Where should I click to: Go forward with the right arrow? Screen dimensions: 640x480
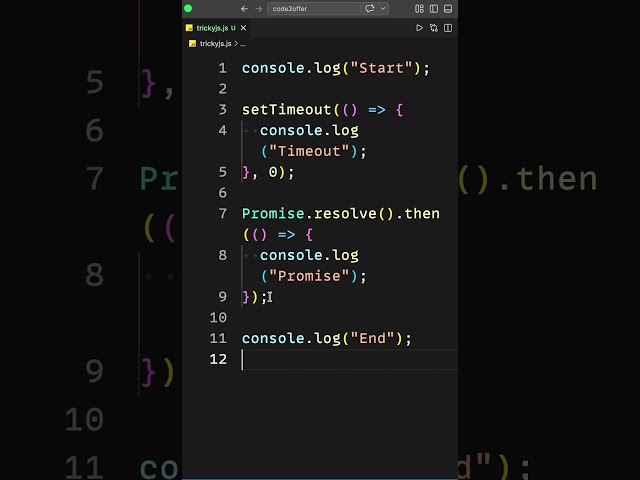point(259,9)
